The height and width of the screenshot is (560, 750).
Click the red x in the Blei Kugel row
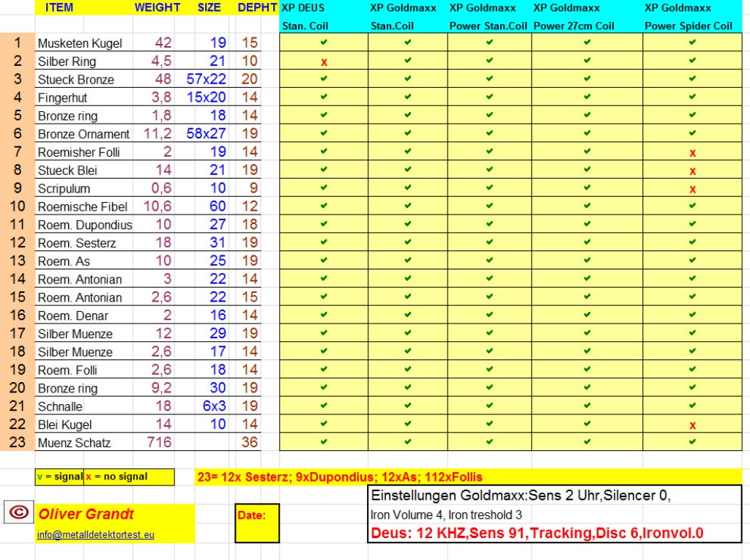(x=692, y=425)
